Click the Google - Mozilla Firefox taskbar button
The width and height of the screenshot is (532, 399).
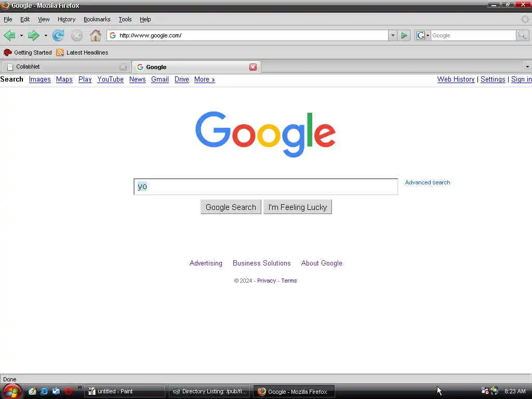coord(294,391)
